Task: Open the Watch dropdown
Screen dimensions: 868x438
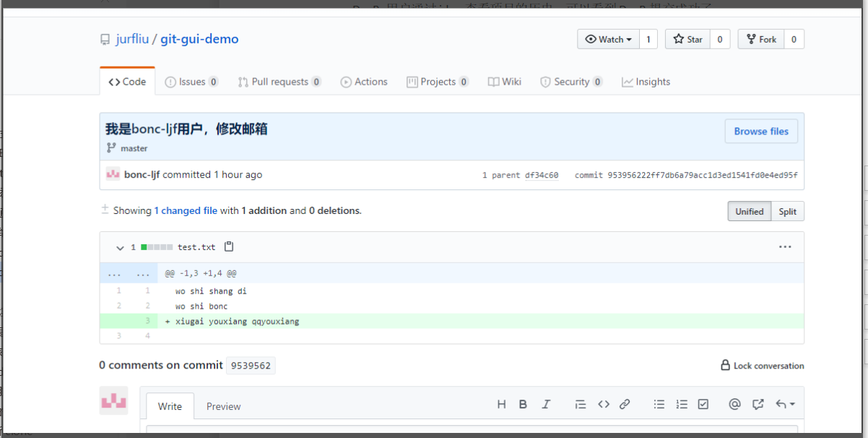Action: (x=607, y=39)
